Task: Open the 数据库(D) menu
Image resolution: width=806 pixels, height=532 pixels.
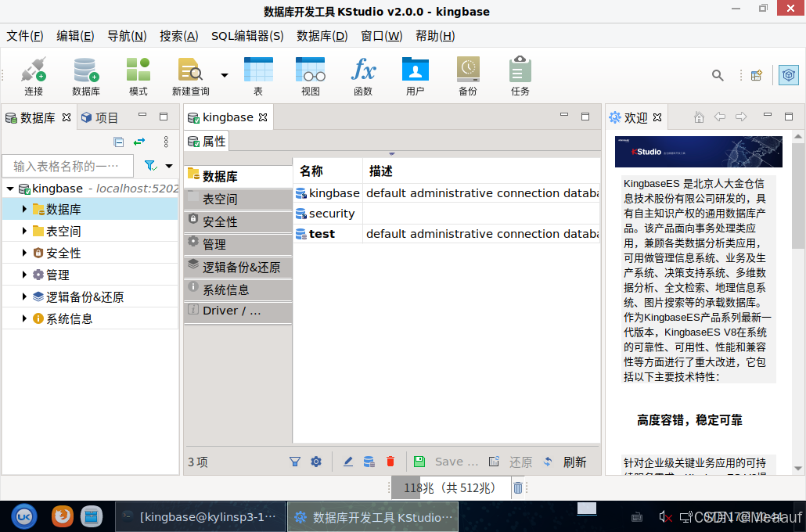Action: [322, 36]
